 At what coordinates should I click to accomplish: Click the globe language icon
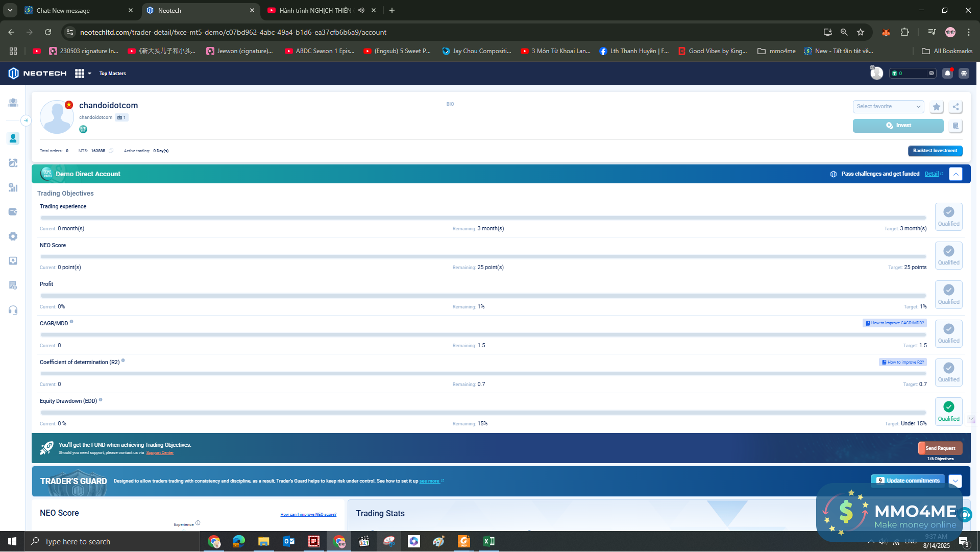[964, 74]
